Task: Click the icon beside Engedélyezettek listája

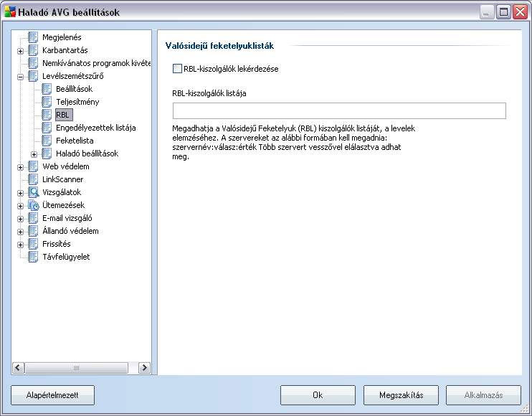Action: click(47, 127)
